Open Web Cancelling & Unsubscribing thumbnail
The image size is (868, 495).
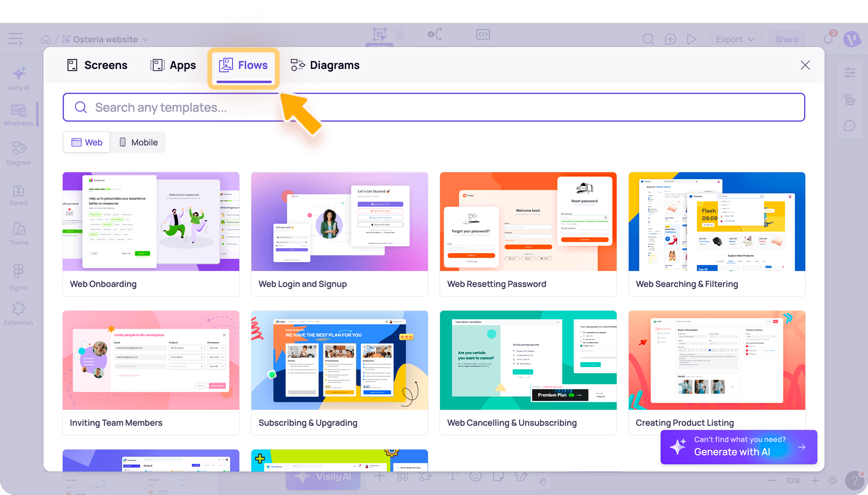click(x=528, y=360)
